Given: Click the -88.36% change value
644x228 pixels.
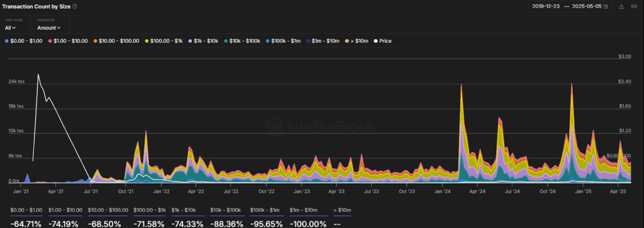Looking at the screenshot, I should 226,224.
